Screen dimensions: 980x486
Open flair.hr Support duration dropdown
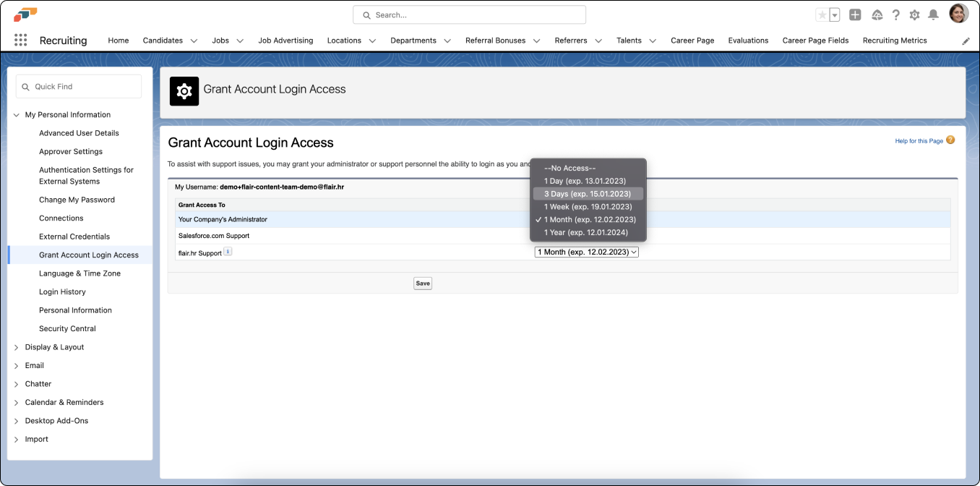(x=586, y=252)
